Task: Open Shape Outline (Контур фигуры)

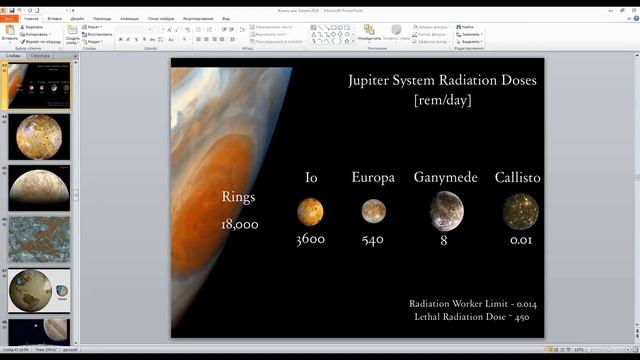Action: pos(430,34)
